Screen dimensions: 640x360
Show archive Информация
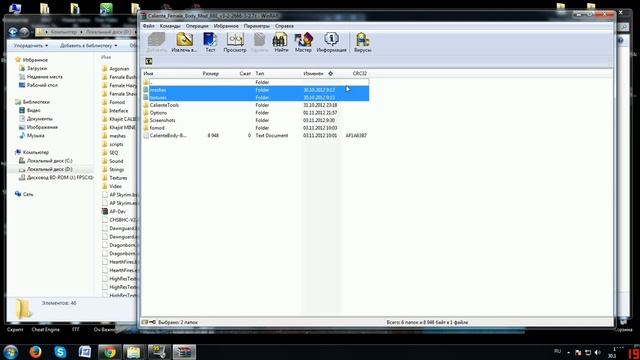click(x=331, y=42)
